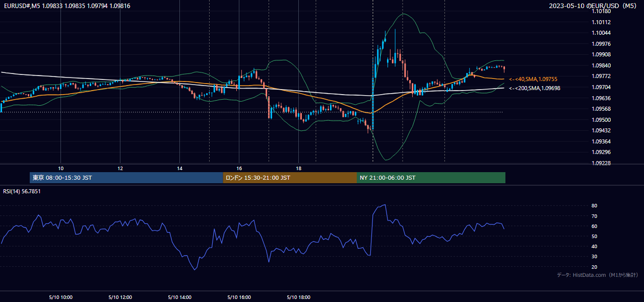Click price axis value 1.09636

click(602, 98)
